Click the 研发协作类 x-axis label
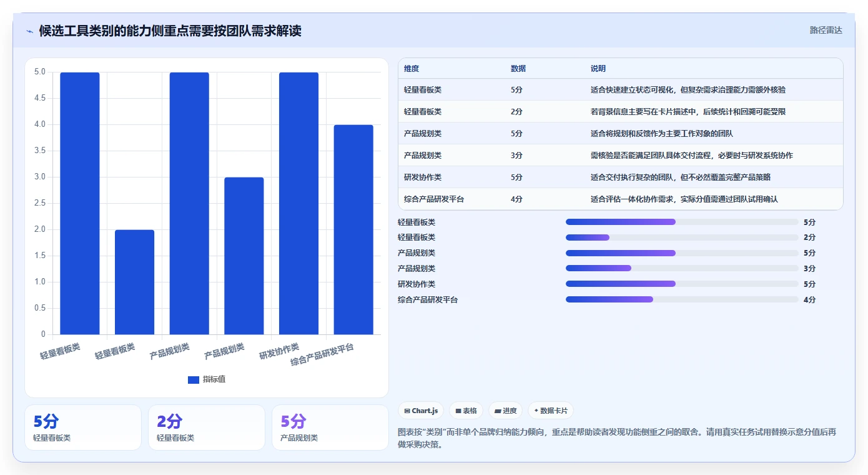This screenshot has width=868, height=475. [x=279, y=351]
